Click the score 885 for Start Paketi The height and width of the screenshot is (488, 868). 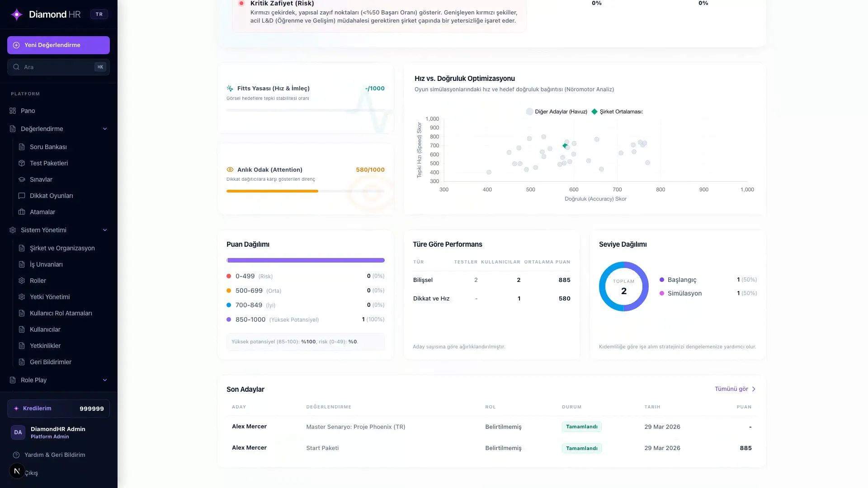(x=745, y=448)
